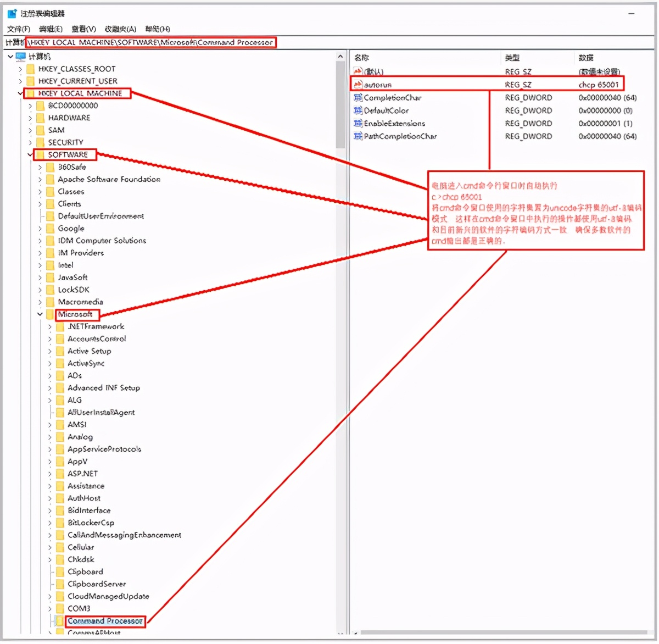Click the tree scrollbar up arrow
This screenshot has height=644, width=659.
pos(340,56)
